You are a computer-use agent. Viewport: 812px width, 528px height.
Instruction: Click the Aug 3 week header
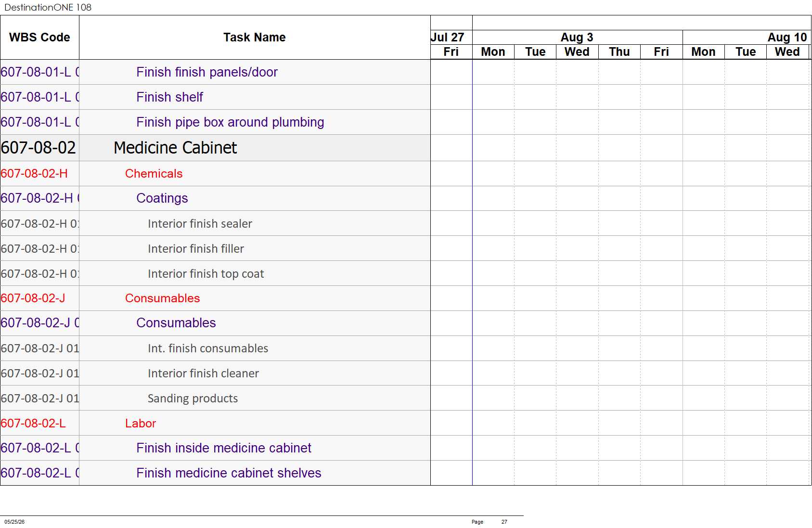point(577,38)
